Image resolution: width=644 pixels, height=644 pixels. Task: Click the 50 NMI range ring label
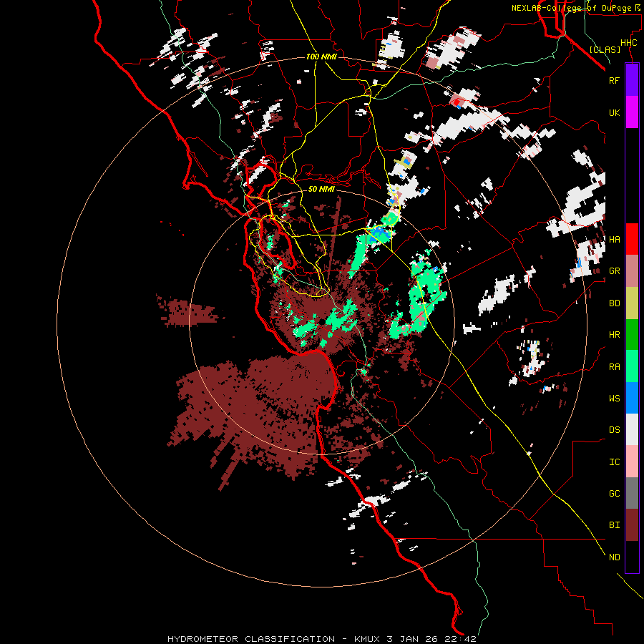coord(321,189)
